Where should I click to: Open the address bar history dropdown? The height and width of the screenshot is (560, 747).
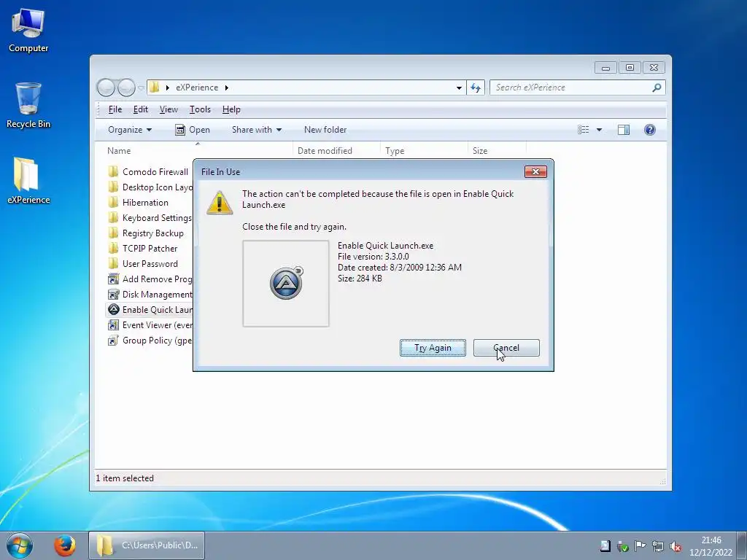[459, 87]
